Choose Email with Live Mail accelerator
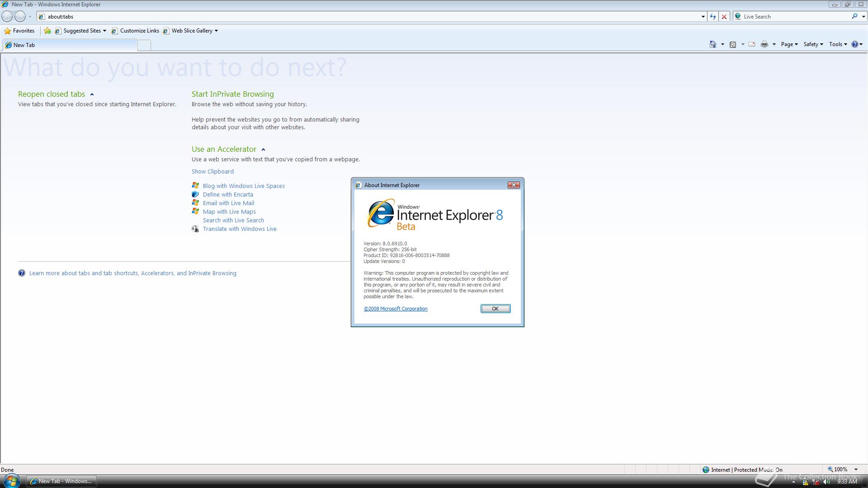 tap(228, 203)
